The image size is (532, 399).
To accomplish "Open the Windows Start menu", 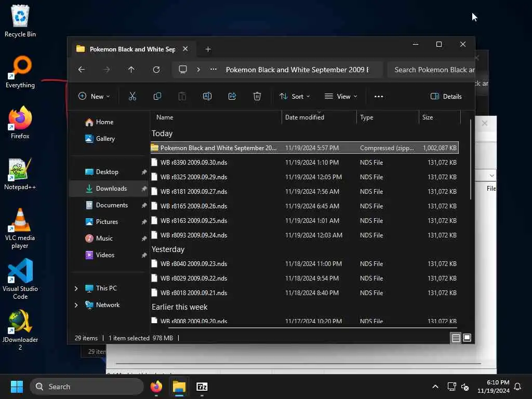I will (17, 387).
